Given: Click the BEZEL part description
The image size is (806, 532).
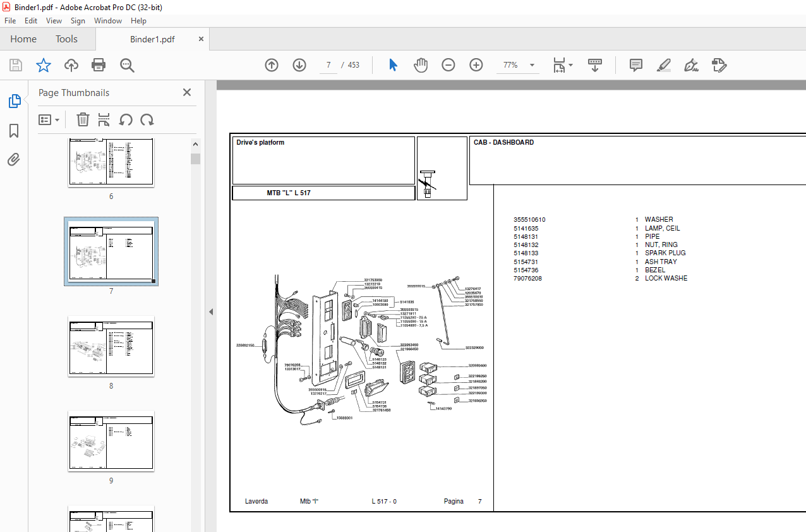Looking at the screenshot, I should pos(655,270).
